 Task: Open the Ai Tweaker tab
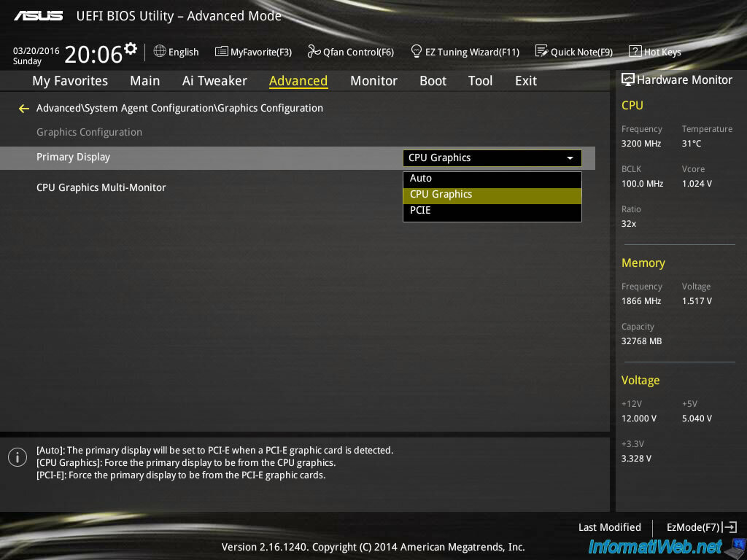(x=214, y=81)
